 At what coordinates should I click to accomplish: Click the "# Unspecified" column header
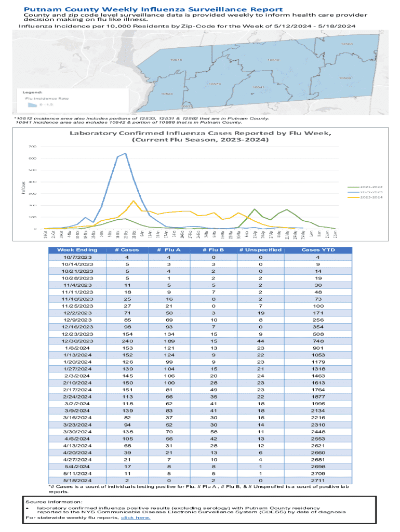click(260, 250)
